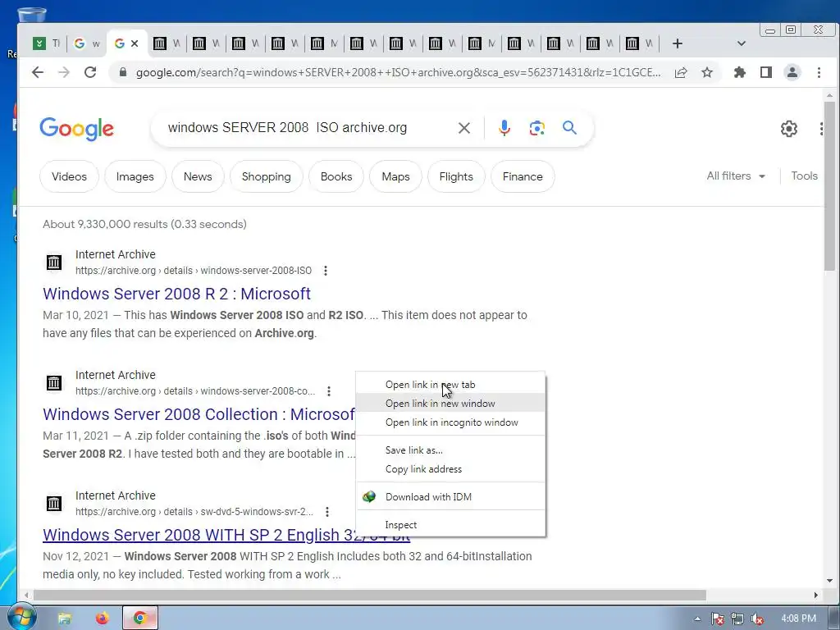Choose Open link in new tab

click(x=450, y=385)
